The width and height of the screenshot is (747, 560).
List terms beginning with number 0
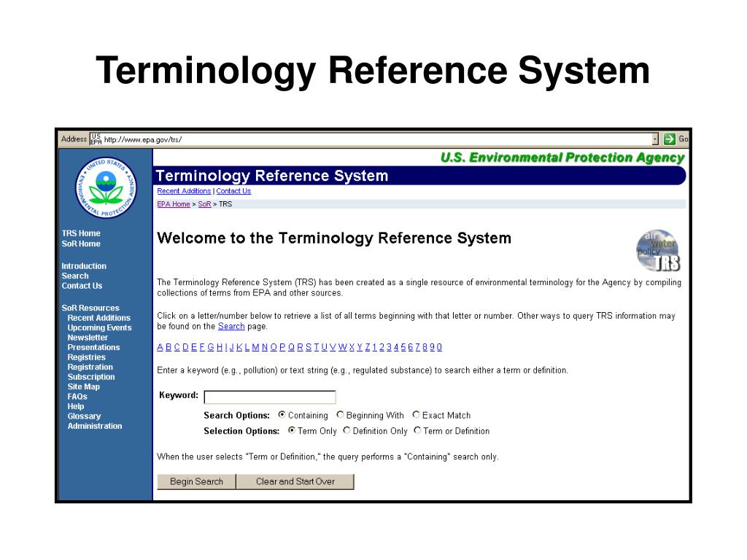pos(439,347)
